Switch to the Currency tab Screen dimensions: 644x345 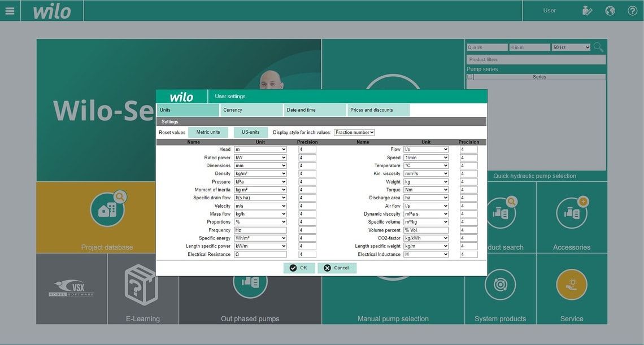tap(251, 110)
